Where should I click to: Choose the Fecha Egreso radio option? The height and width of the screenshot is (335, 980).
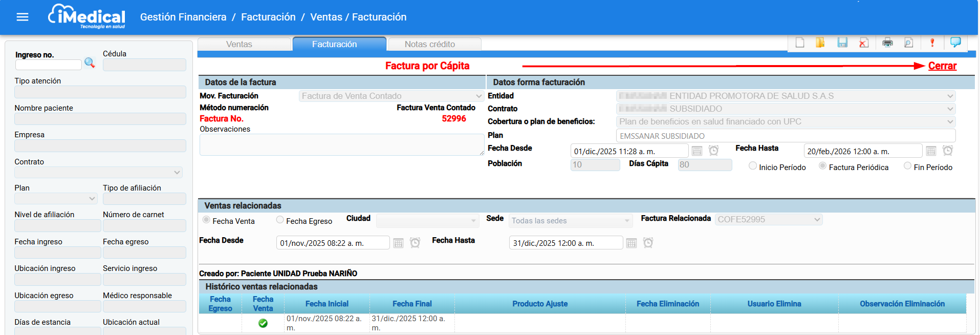coord(280,220)
